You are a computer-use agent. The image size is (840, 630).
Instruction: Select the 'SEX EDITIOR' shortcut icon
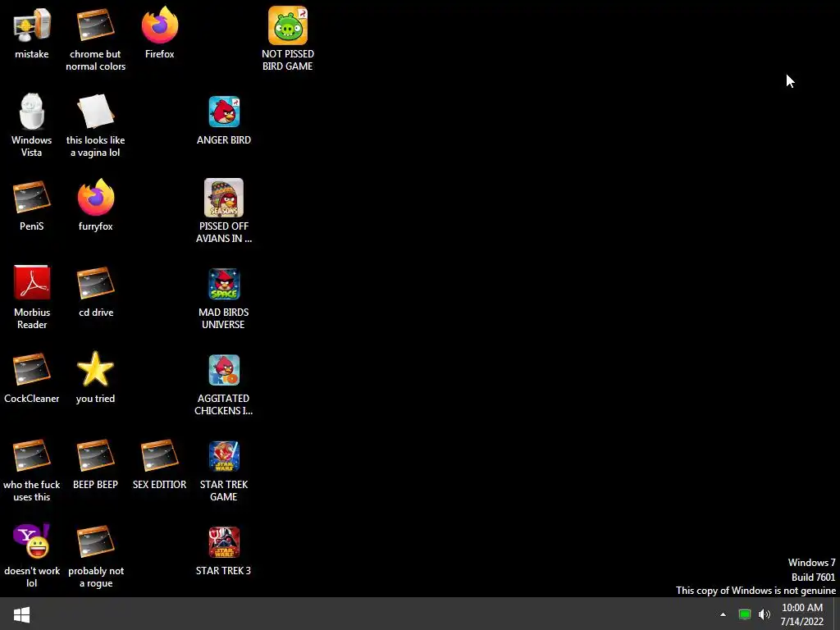click(x=160, y=455)
